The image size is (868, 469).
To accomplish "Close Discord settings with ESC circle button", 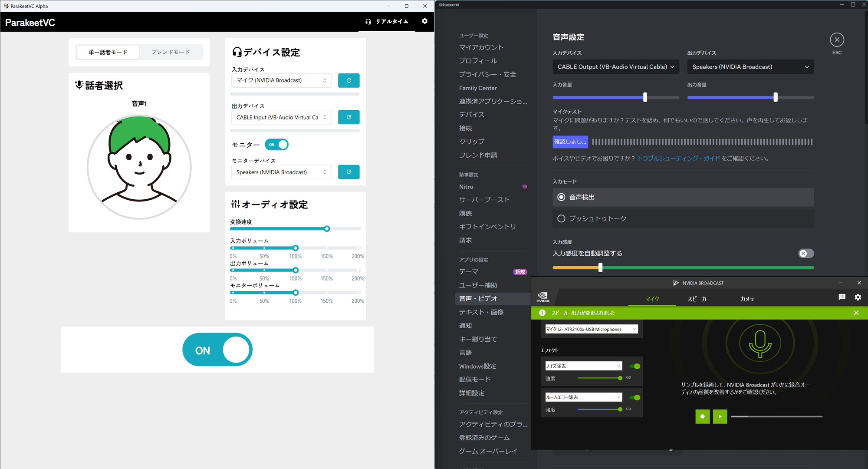I will click(837, 40).
